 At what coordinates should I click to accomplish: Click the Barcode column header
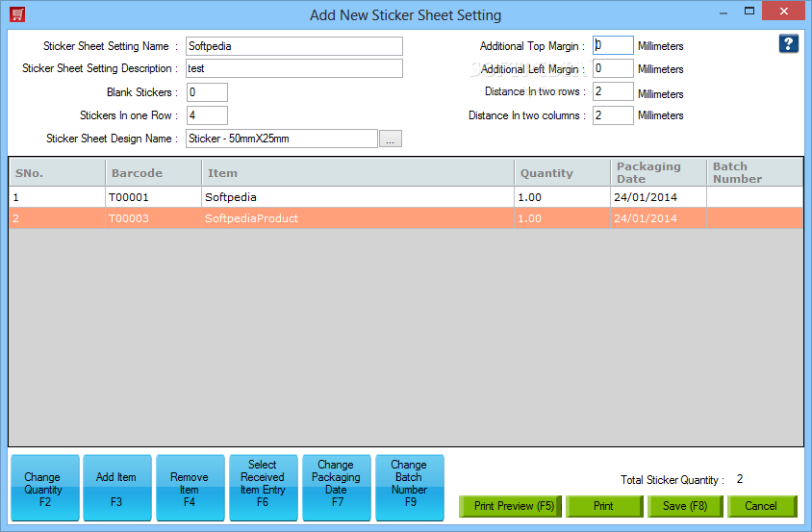(153, 172)
